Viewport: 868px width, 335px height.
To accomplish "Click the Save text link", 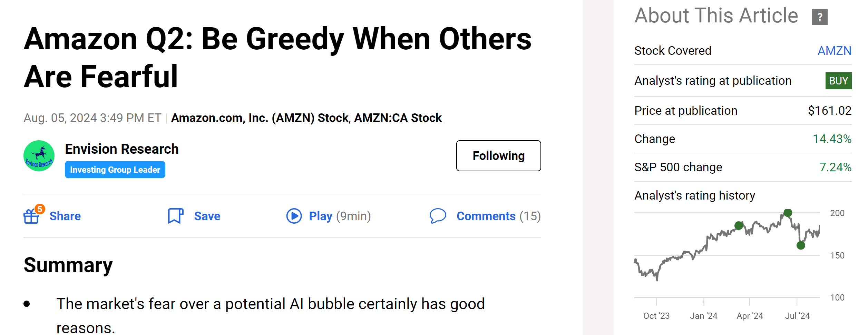I will coord(207,216).
